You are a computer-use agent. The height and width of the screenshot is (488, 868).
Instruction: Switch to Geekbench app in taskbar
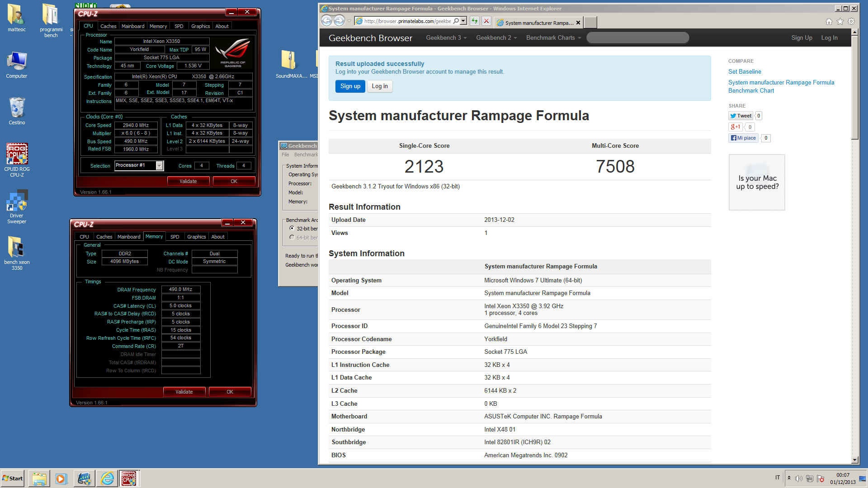(x=84, y=479)
